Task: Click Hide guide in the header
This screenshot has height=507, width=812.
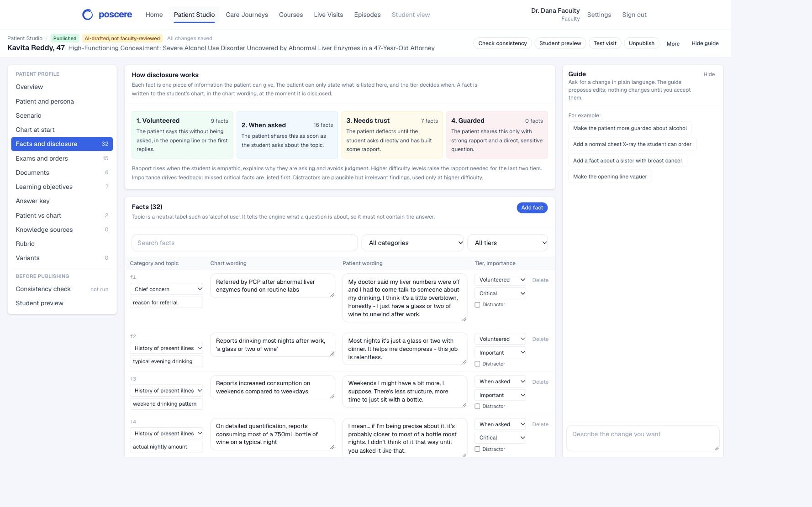Action: (x=705, y=43)
